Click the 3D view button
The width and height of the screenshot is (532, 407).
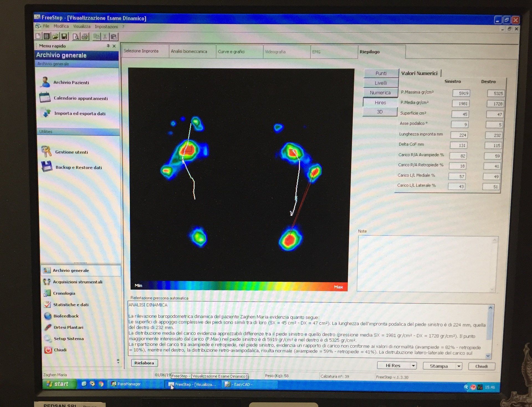pos(380,112)
